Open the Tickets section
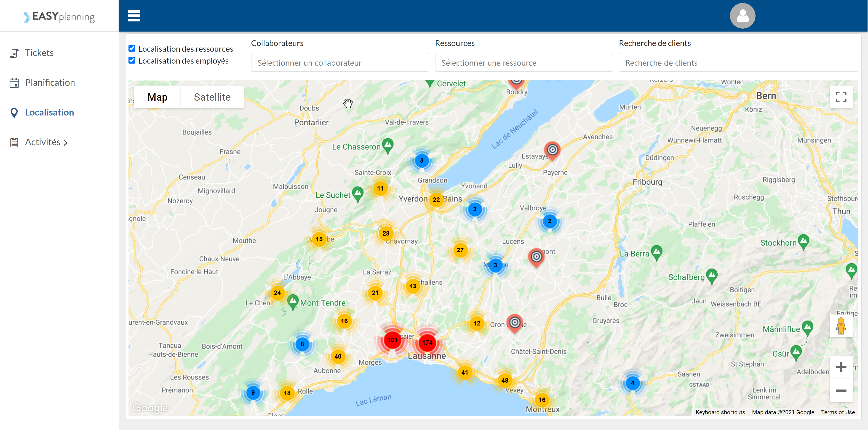The width and height of the screenshot is (868, 430). (x=39, y=53)
